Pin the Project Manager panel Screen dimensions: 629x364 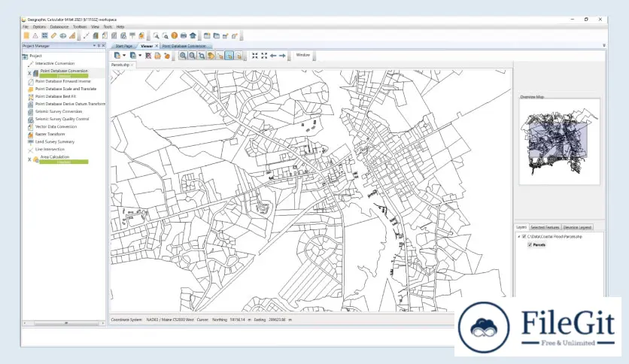point(99,46)
